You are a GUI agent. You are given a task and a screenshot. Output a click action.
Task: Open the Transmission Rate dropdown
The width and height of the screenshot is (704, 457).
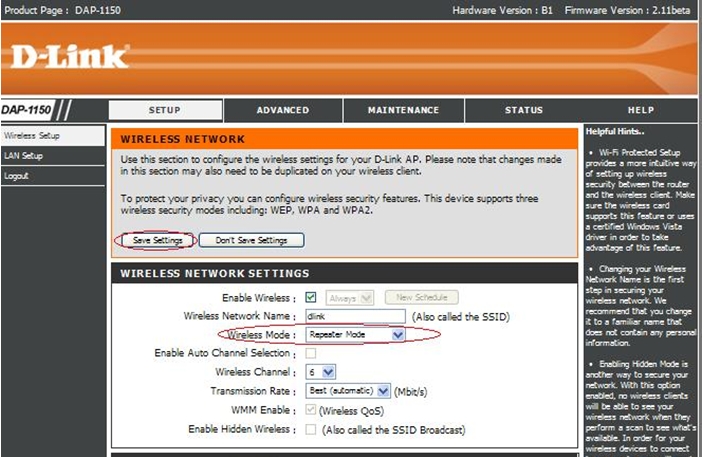[346, 391]
